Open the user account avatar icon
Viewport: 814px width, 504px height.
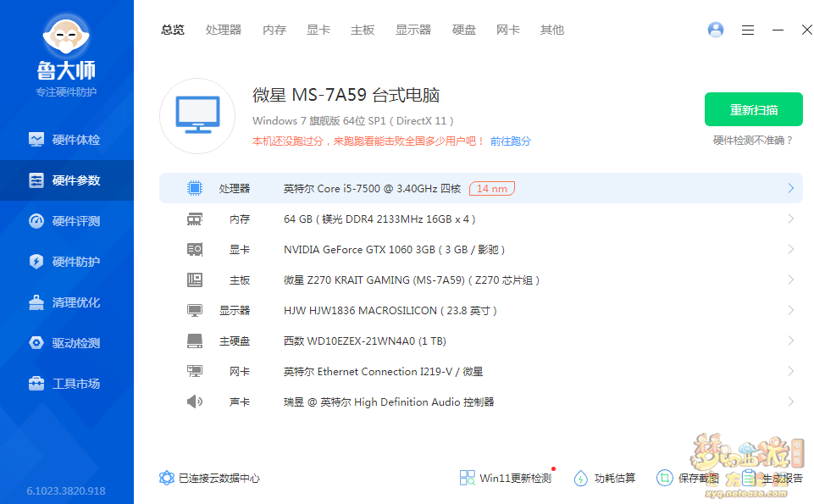(716, 30)
